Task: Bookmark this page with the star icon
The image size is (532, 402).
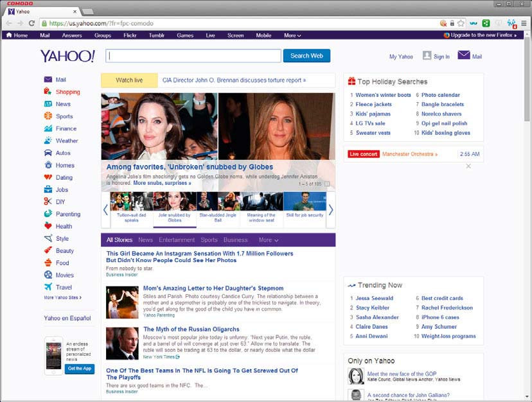Action: pos(461,23)
